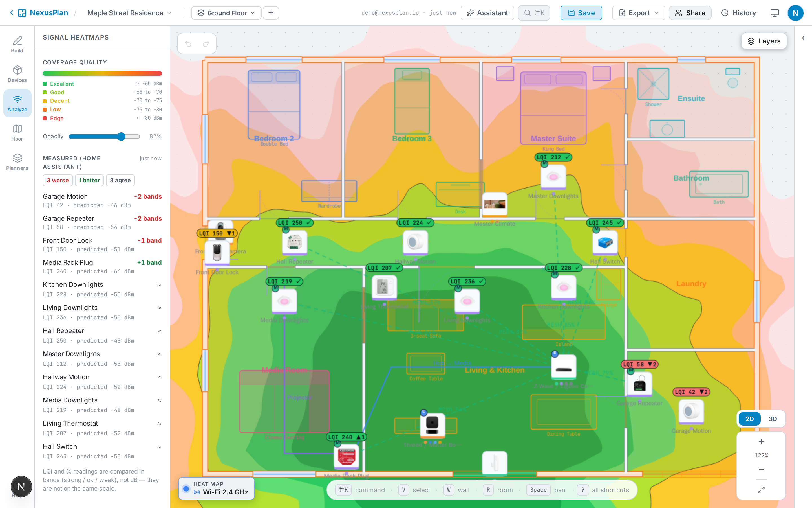Open the Planners sidebar panel
The height and width of the screenshot is (508, 812).
(x=17, y=162)
